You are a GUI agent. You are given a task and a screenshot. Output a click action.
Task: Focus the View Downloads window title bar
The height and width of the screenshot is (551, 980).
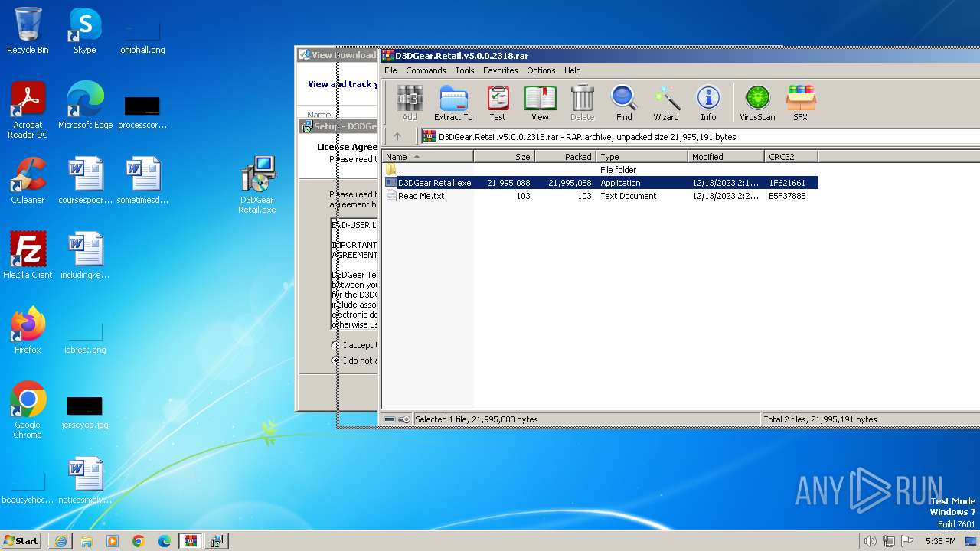tap(338, 55)
